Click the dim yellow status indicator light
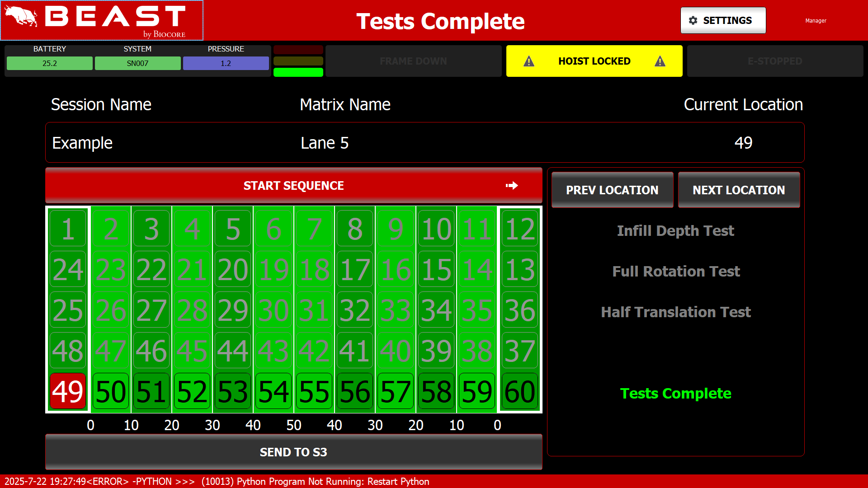 [298, 61]
